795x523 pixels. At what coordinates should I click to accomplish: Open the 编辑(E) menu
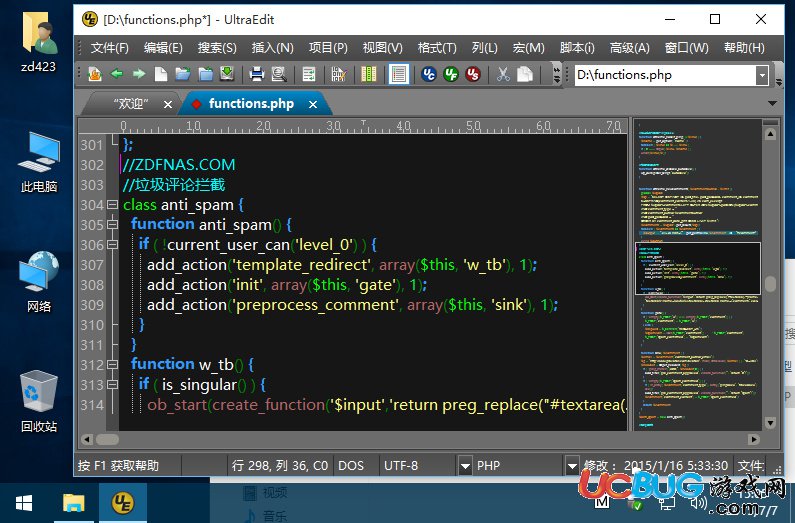click(x=163, y=48)
